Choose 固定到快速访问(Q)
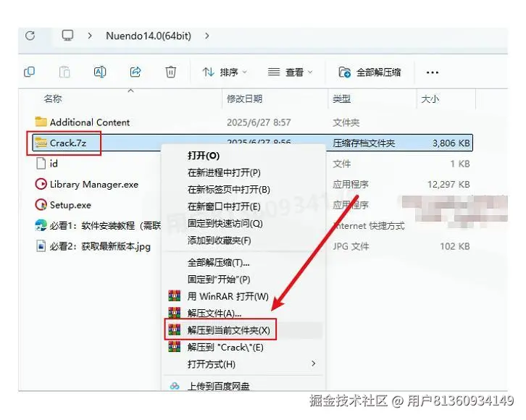526x420 pixels. [225, 224]
